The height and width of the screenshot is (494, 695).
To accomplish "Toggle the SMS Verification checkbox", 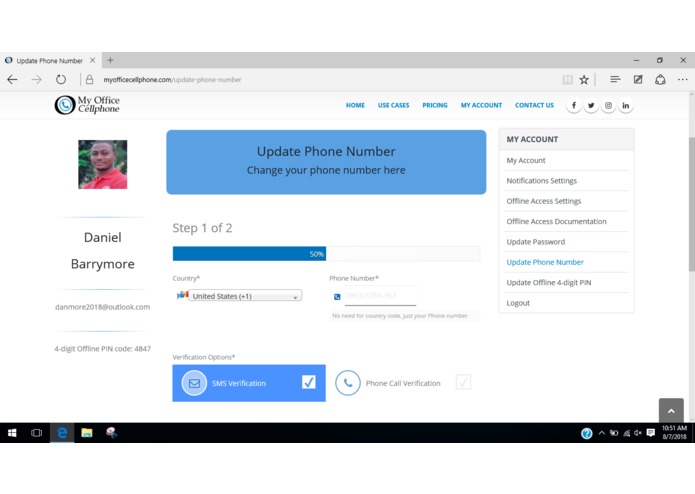I will (308, 382).
